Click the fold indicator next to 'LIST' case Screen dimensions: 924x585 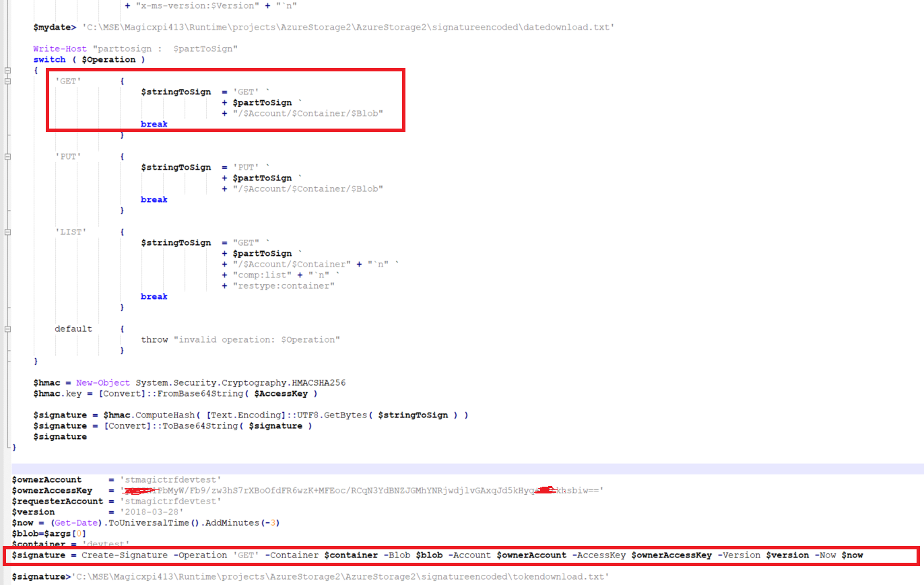tap(7, 231)
